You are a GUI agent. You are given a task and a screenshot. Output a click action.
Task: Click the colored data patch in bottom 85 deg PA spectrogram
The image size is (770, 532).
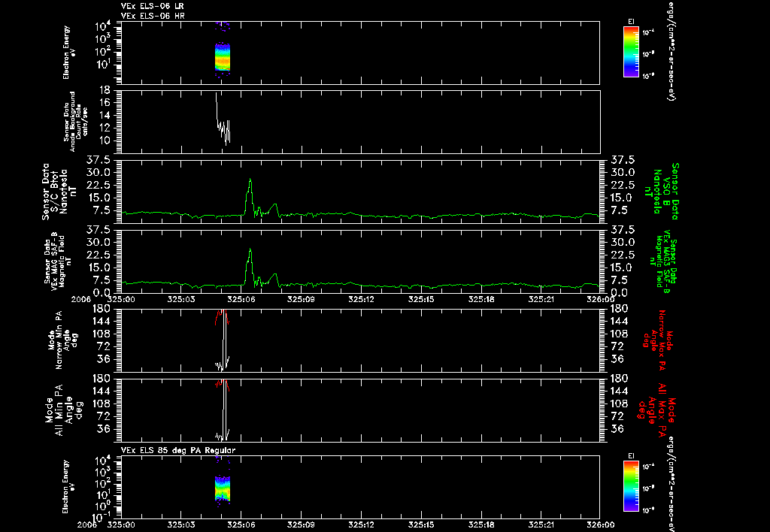[x=223, y=488]
